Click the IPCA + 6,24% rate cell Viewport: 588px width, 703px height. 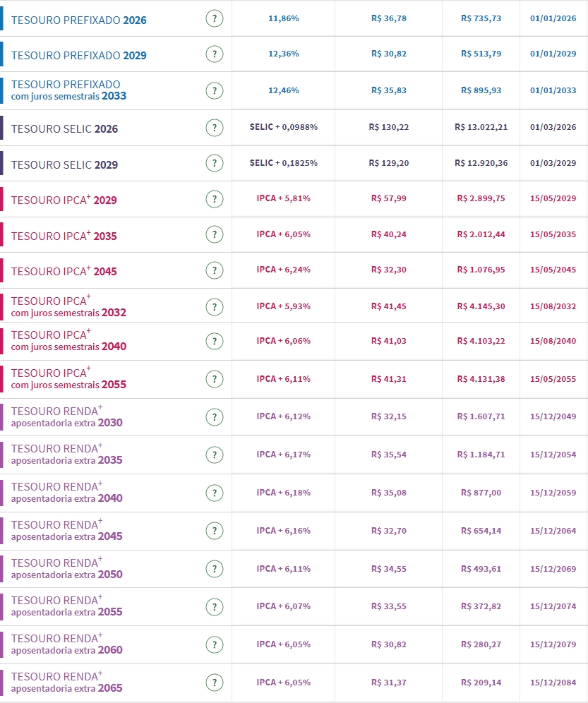tap(283, 270)
